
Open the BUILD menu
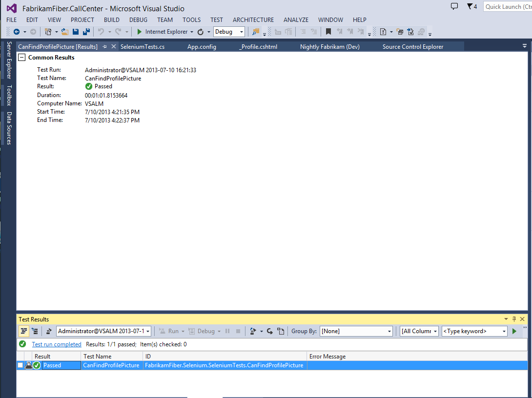(112, 20)
